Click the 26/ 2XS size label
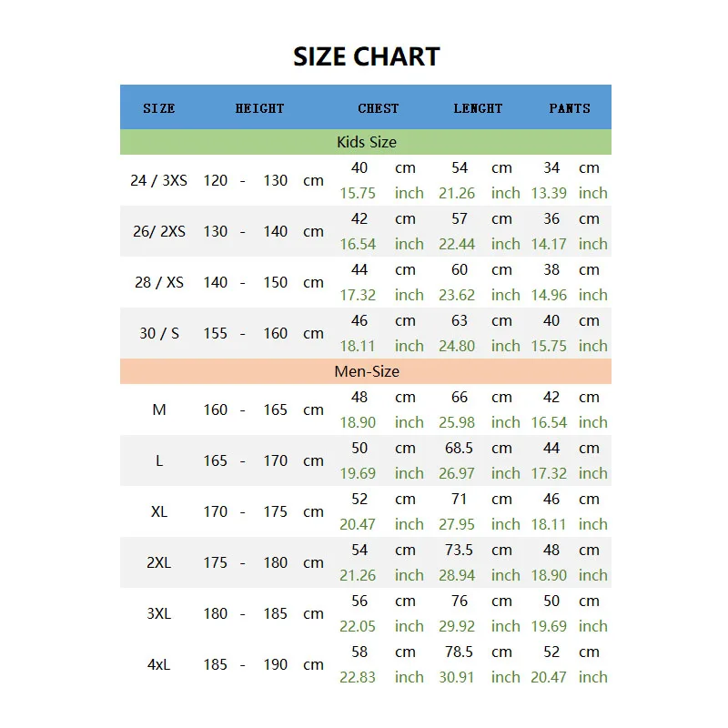 tap(158, 231)
